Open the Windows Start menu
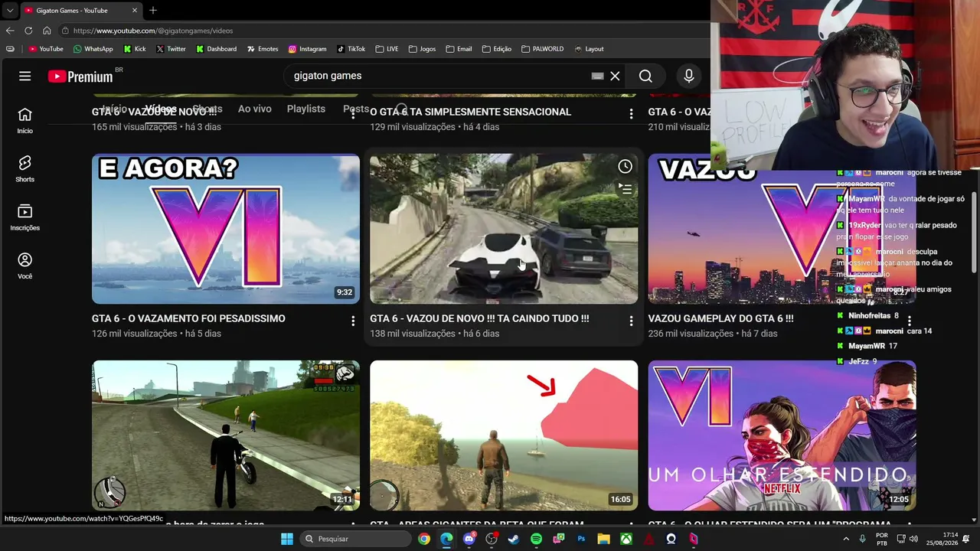This screenshot has height=551, width=980. pyautogui.click(x=286, y=539)
